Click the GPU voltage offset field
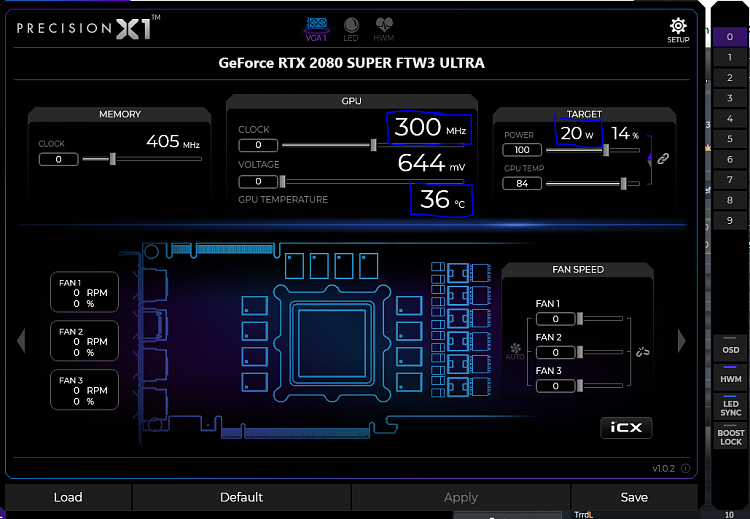750x519 pixels. tap(258, 181)
